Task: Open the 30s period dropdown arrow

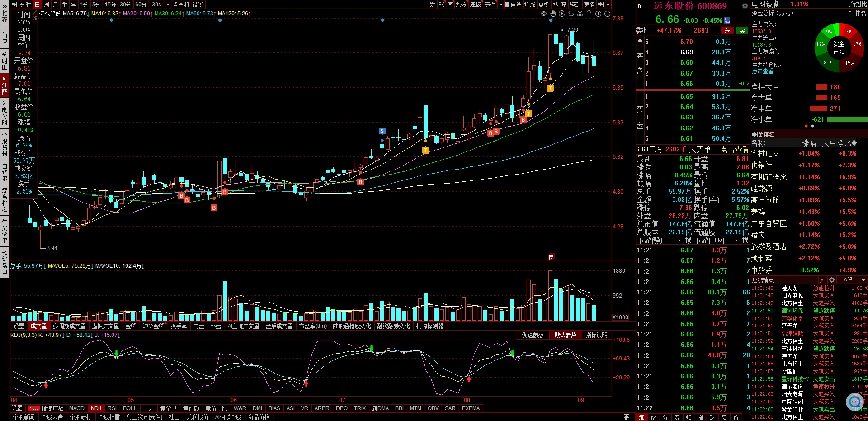Action: (168, 5)
